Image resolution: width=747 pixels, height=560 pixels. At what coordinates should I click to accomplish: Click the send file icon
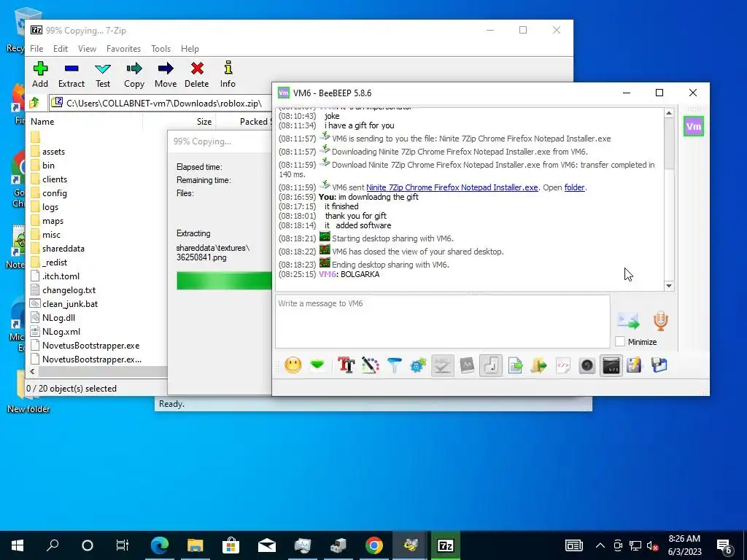516,365
